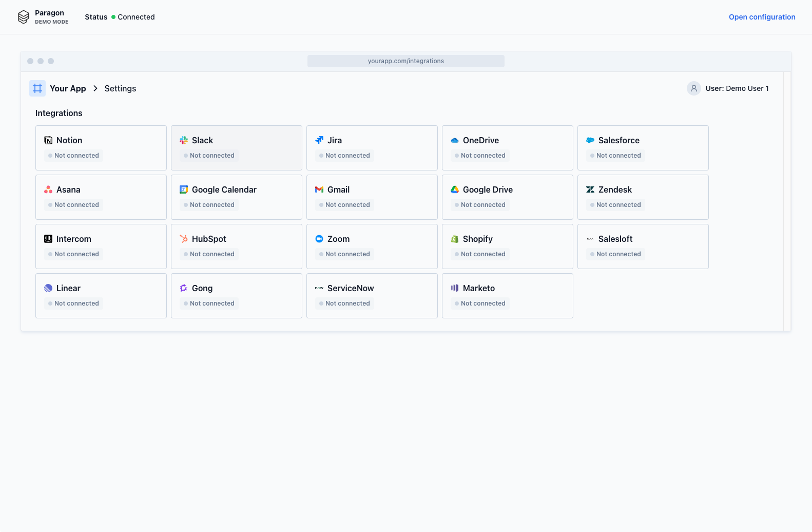Click the Gmail envelope icon
The image size is (812, 532).
tap(319, 189)
